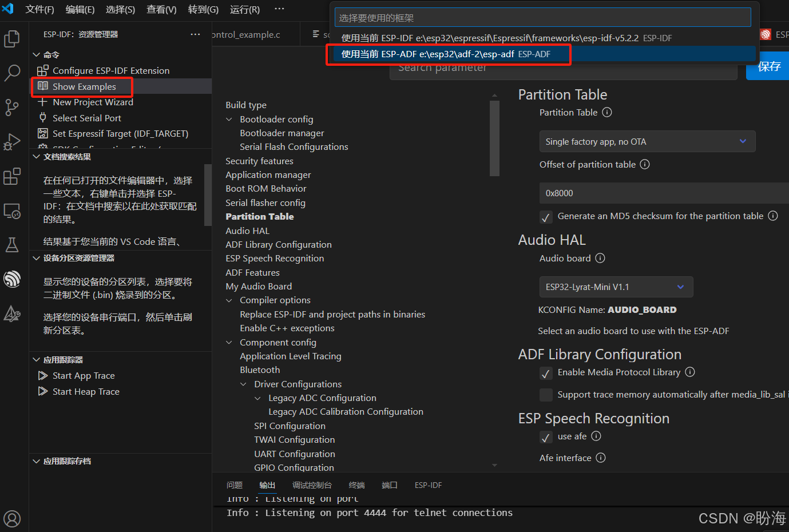
Task: Click the Start Heap Trace play icon
Action: [x=42, y=391]
